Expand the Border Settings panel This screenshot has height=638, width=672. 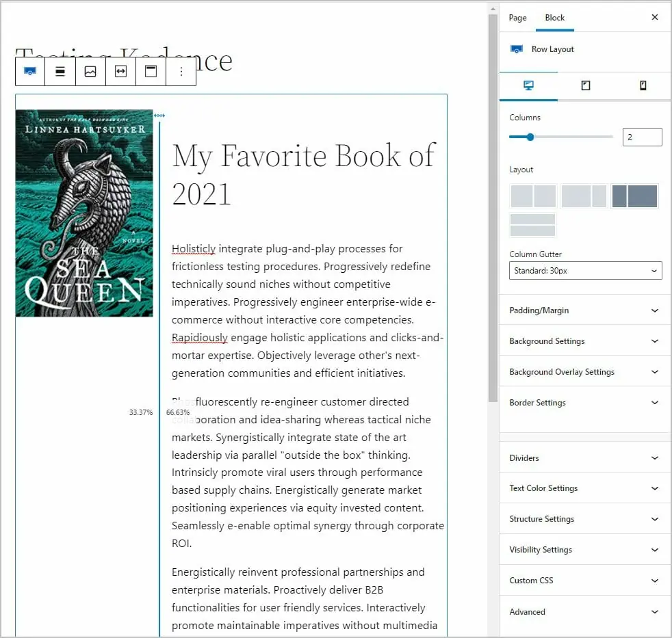[585, 403]
